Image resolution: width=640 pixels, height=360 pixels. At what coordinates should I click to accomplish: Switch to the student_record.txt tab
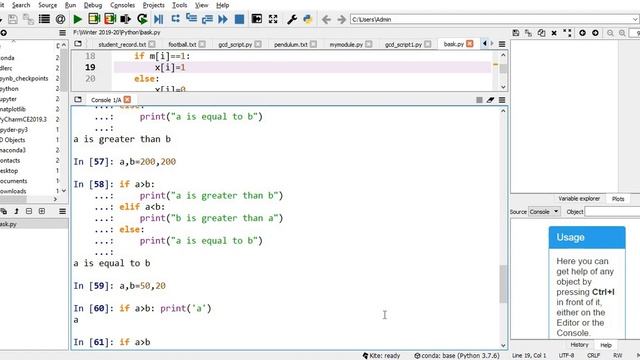coord(122,44)
